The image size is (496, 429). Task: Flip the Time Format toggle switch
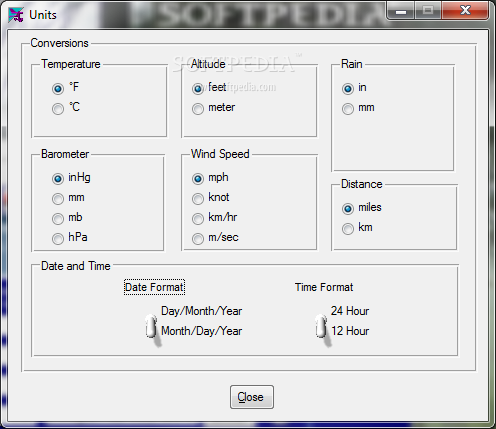pyautogui.click(x=321, y=326)
